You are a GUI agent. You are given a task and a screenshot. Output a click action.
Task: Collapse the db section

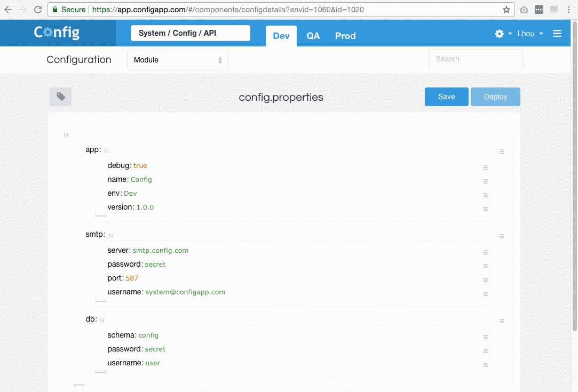[x=101, y=319]
